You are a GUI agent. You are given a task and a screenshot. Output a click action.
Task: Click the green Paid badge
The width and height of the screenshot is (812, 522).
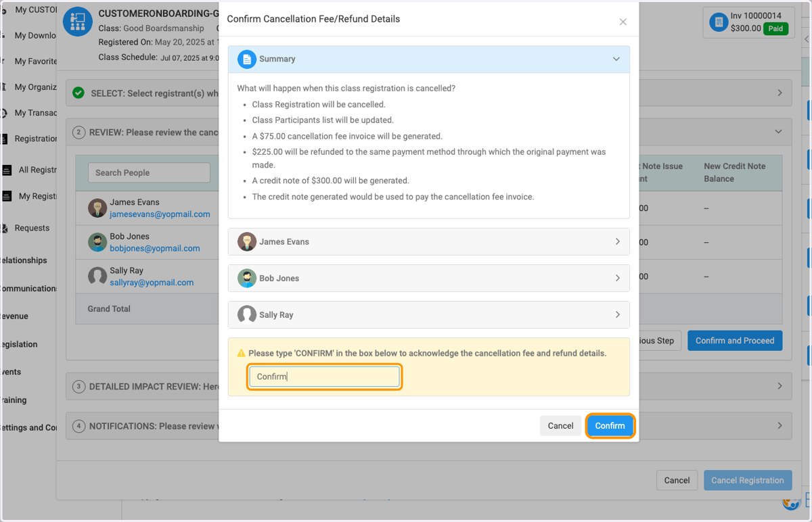click(775, 29)
